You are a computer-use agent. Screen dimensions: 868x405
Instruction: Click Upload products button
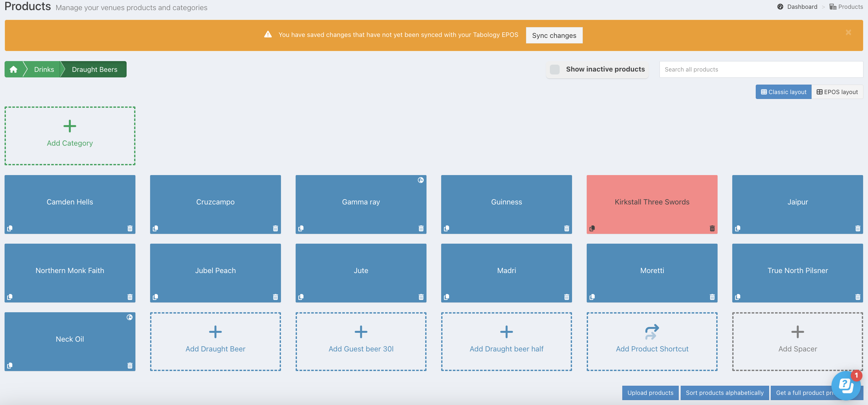click(x=650, y=393)
